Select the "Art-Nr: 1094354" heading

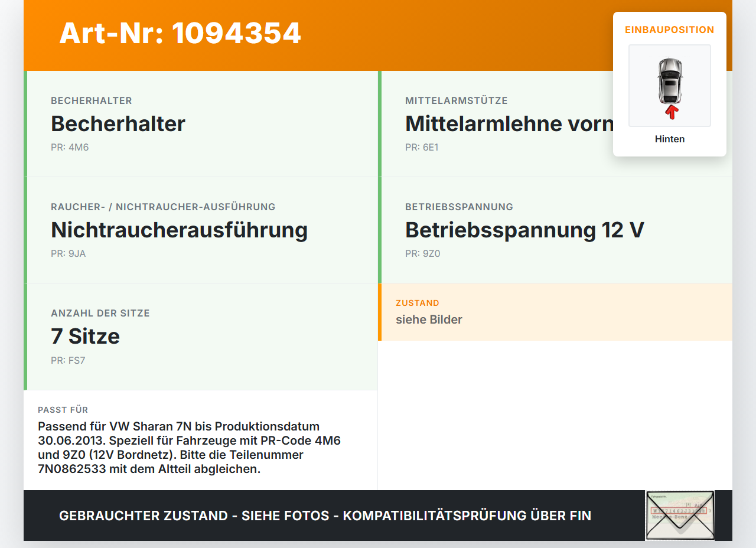coord(180,33)
